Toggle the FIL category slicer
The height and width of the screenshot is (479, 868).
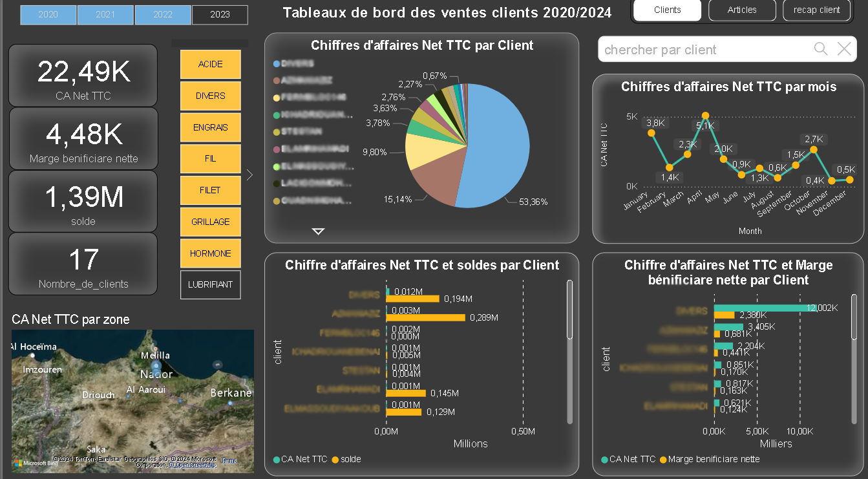pos(210,158)
